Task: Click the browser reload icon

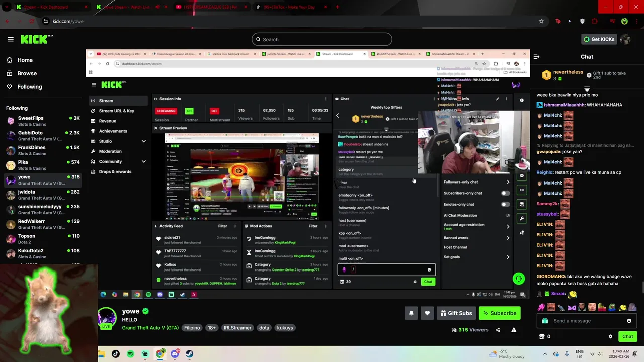Action: point(31,21)
